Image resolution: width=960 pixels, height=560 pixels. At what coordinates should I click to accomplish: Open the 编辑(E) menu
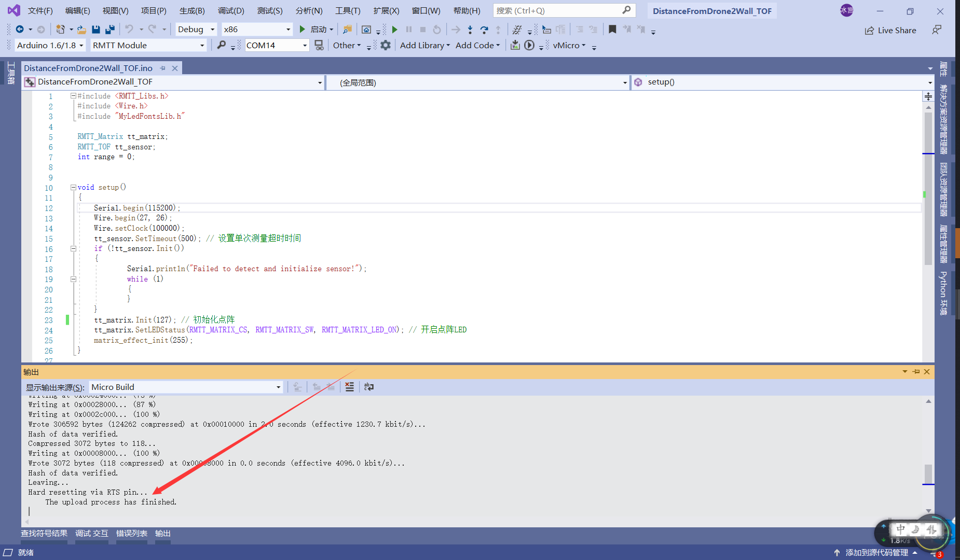tap(77, 10)
